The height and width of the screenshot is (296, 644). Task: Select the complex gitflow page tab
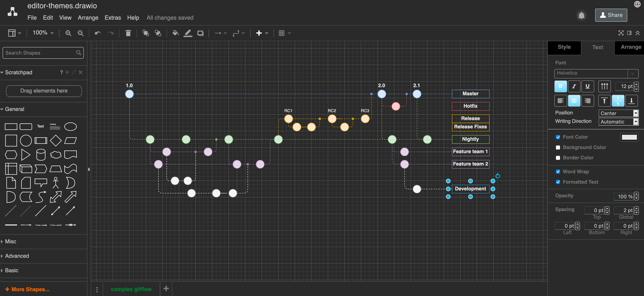[x=131, y=289]
